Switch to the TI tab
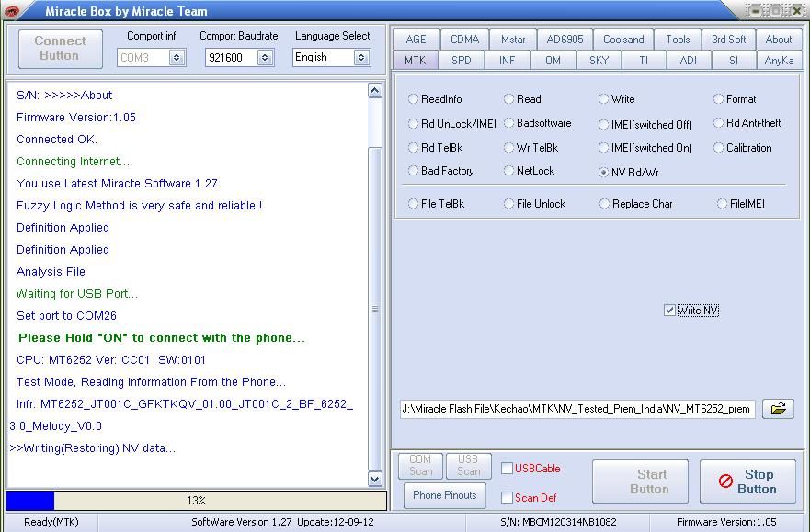810x532 pixels. [x=644, y=61]
